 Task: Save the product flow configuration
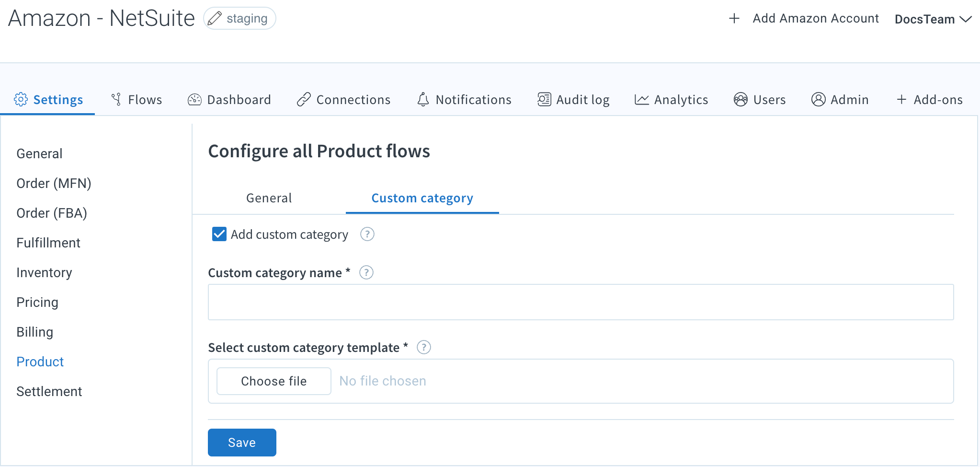tap(242, 442)
